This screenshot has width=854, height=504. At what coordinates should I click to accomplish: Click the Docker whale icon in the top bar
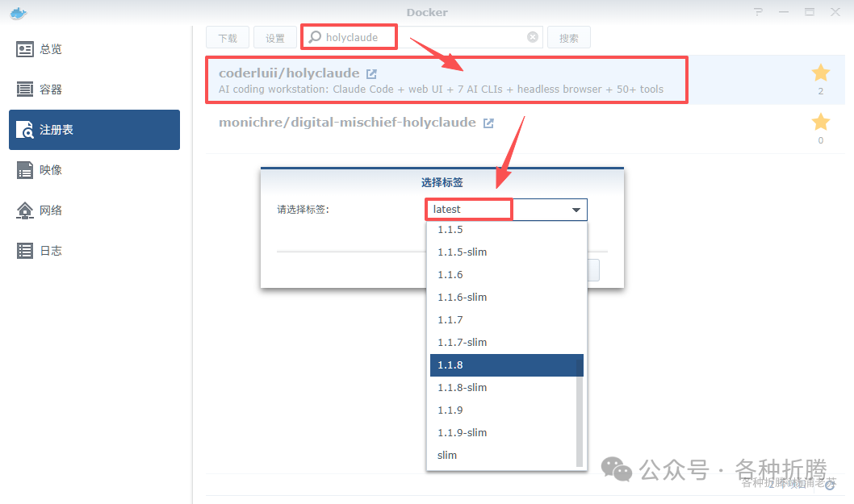coord(18,13)
